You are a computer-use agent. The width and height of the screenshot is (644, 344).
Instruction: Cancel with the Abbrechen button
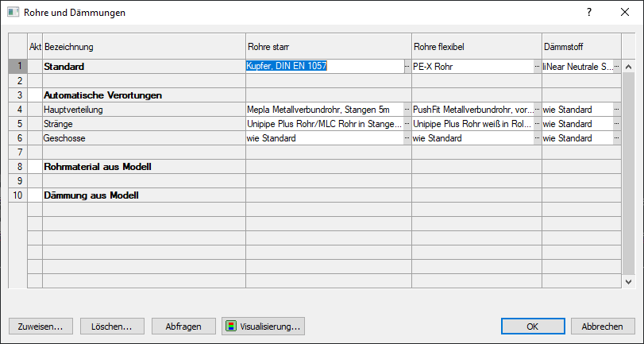(x=602, y=326)
